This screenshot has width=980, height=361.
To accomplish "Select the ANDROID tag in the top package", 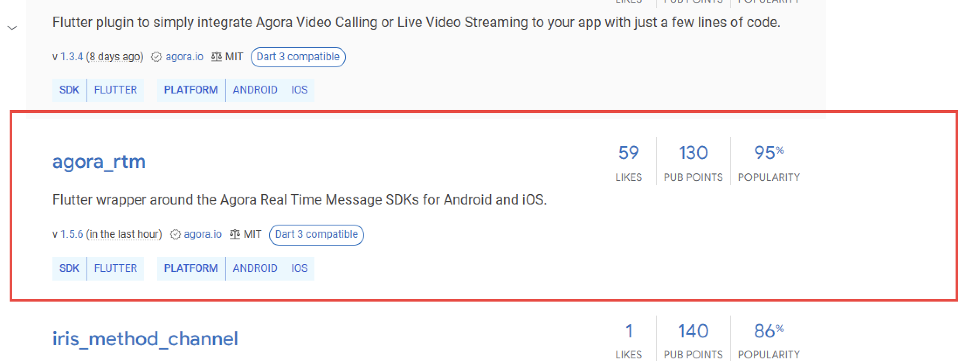I will click(x=255, y=90).
